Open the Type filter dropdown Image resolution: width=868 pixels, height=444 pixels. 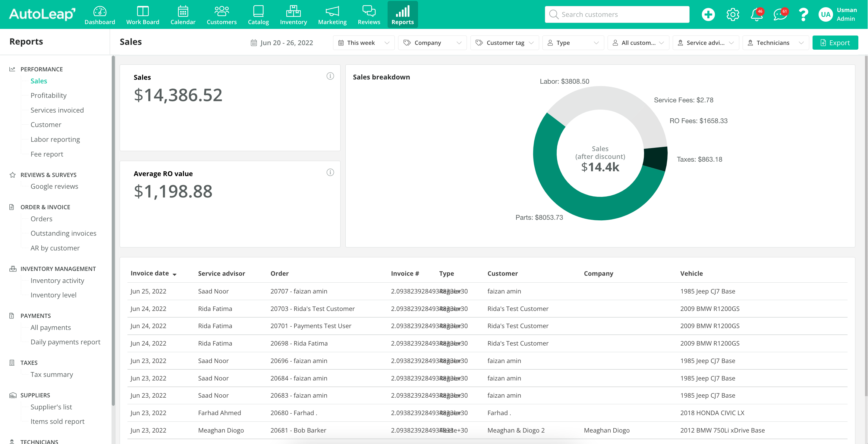pos(573,43)
